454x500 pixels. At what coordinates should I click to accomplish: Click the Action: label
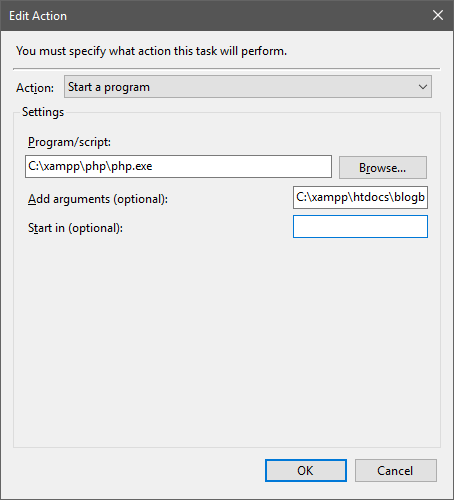pyautogui.click(x=35, y=88)
